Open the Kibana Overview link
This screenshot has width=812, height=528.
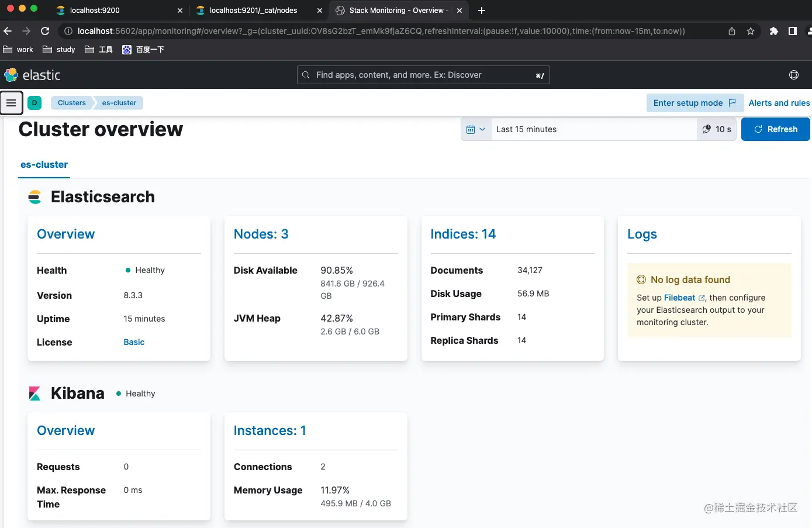pyautogui.click(x=65, y=430)
